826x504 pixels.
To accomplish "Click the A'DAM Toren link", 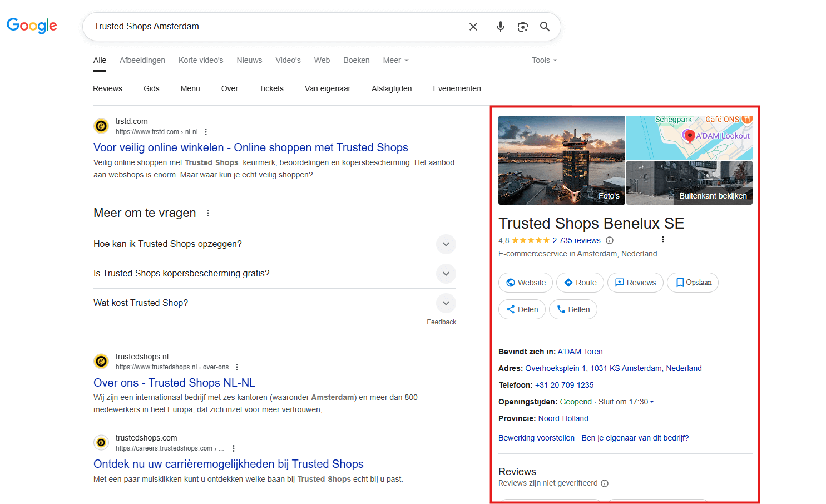I will 580,352.
